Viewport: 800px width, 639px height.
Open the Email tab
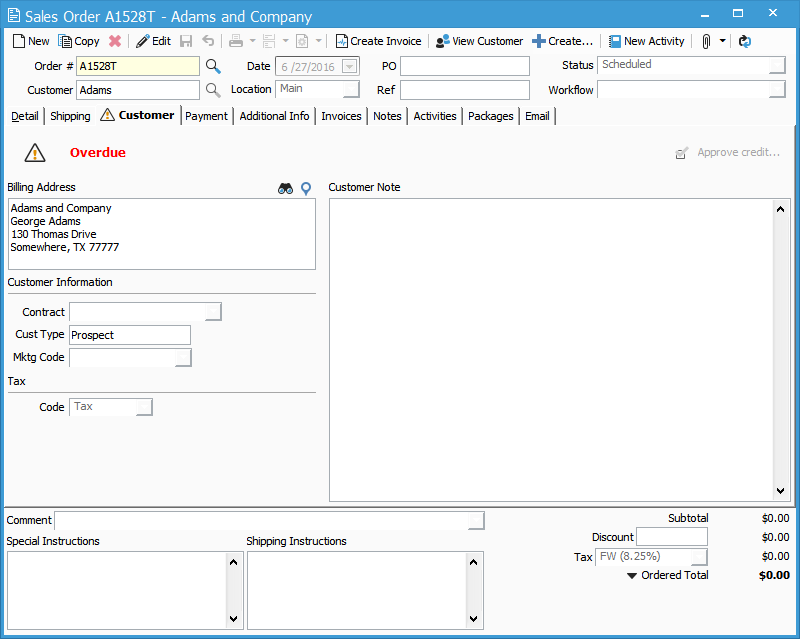537,116
